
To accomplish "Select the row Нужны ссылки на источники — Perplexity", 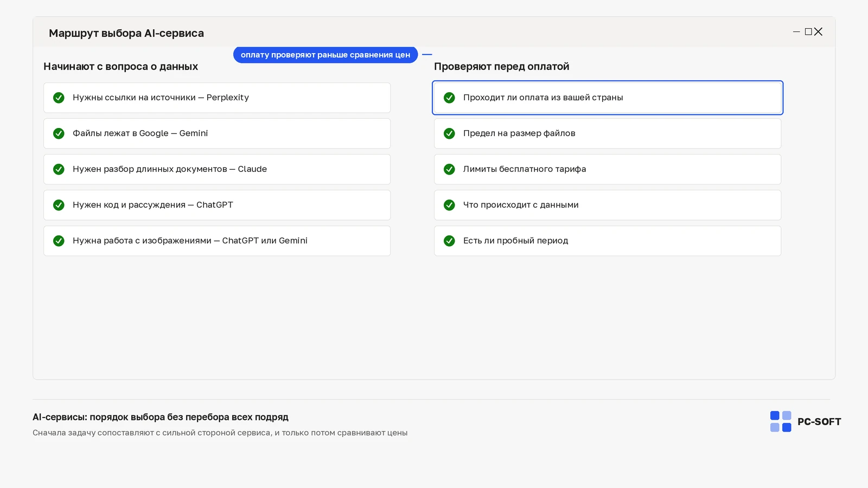I will tap(217, 98).
